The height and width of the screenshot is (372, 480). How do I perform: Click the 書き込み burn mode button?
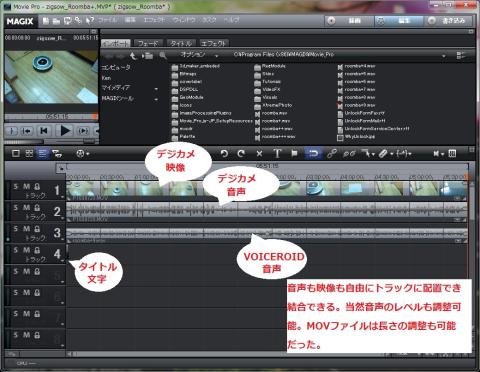pos(449,21)
